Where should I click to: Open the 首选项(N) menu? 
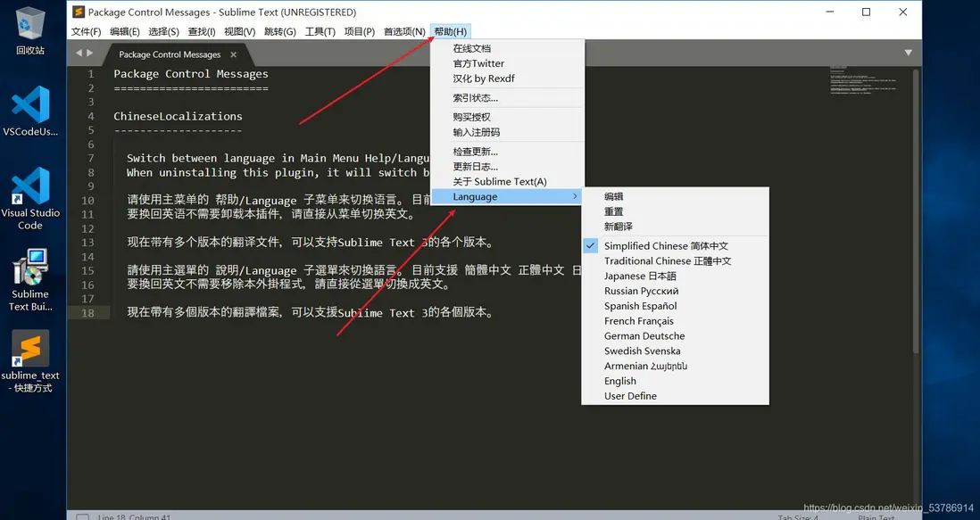click(404, 31)
